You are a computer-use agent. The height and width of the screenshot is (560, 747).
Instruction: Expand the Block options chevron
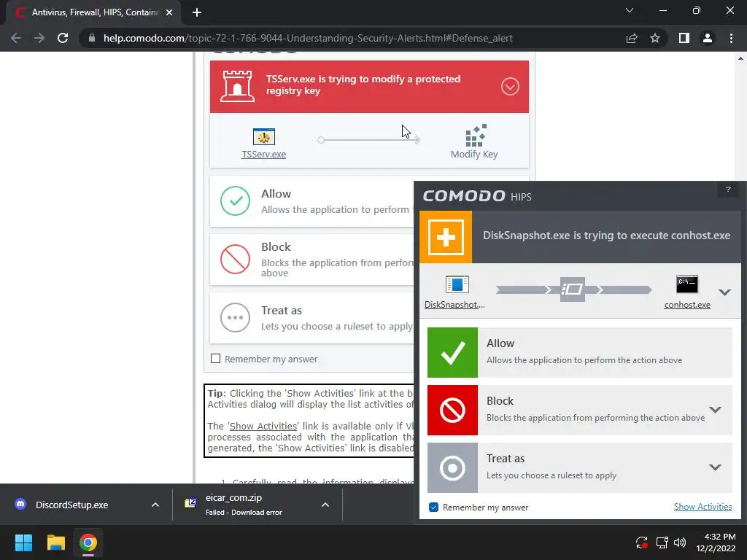pos(715,410)
